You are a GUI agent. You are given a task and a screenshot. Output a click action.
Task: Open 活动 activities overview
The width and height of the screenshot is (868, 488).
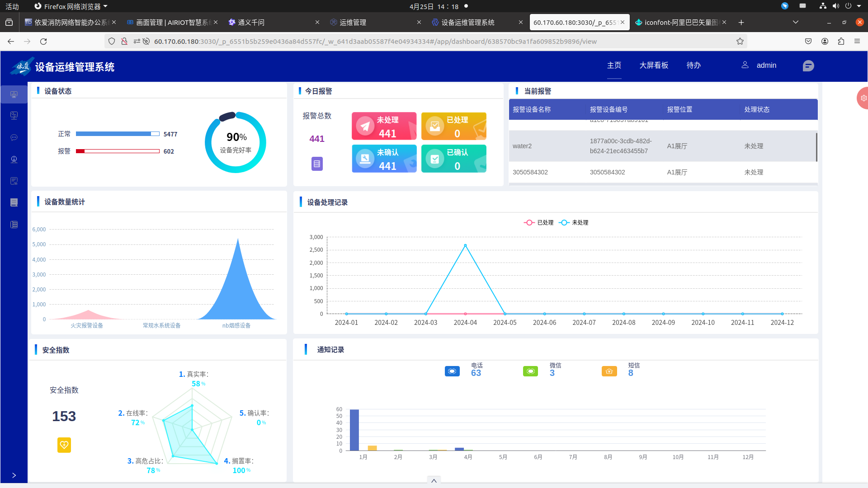[x=12, y=6]
